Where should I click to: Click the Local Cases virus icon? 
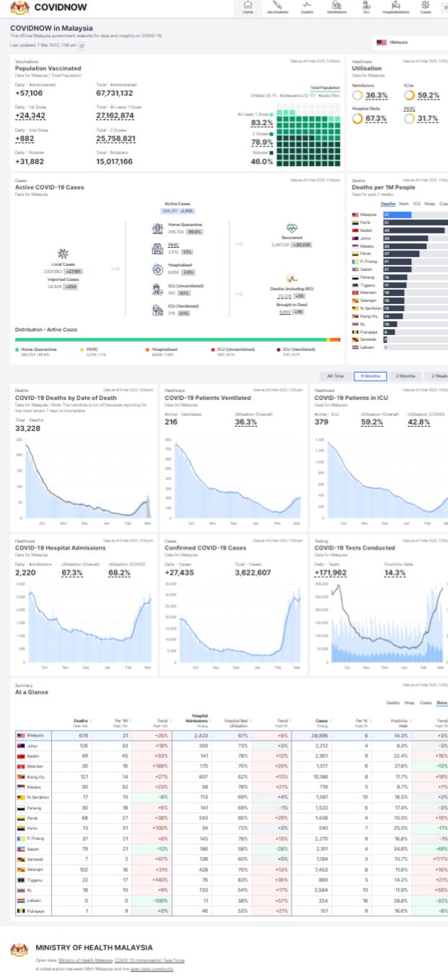tap(63, 253)
